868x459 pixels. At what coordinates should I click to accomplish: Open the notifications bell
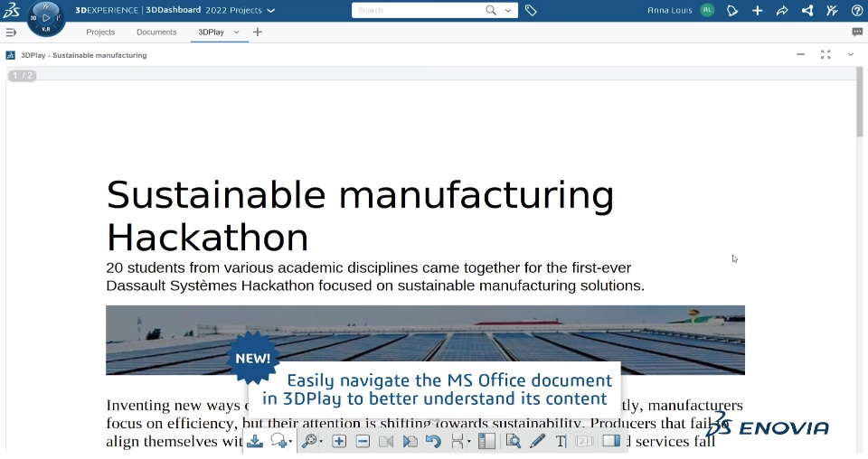click(732, 10)
